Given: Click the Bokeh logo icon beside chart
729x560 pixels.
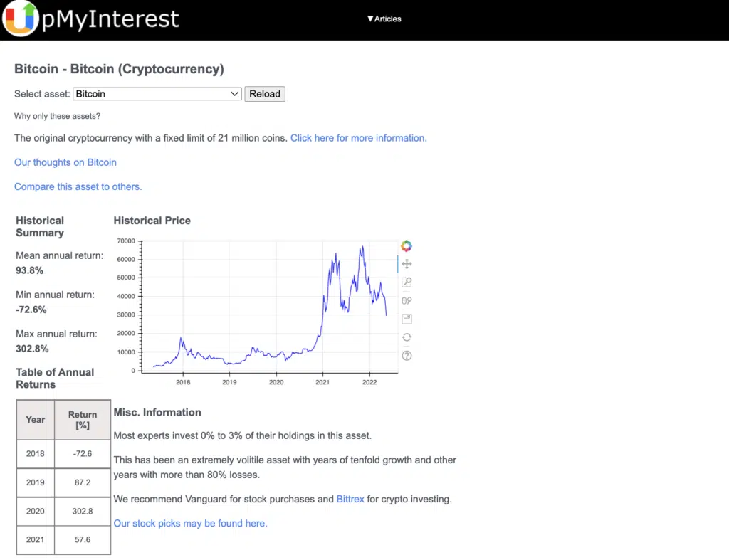Looking at the screenshot, I should (407, 246).
